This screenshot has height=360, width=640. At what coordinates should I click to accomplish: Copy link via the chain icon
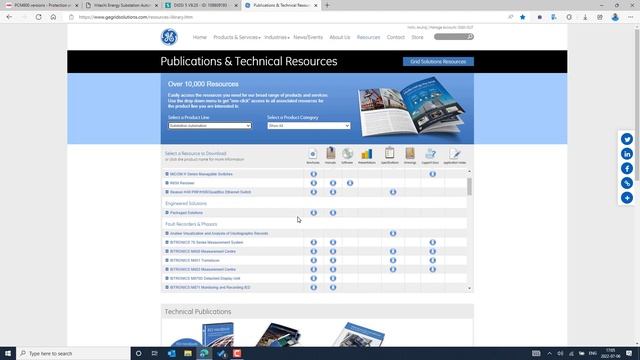627,183
